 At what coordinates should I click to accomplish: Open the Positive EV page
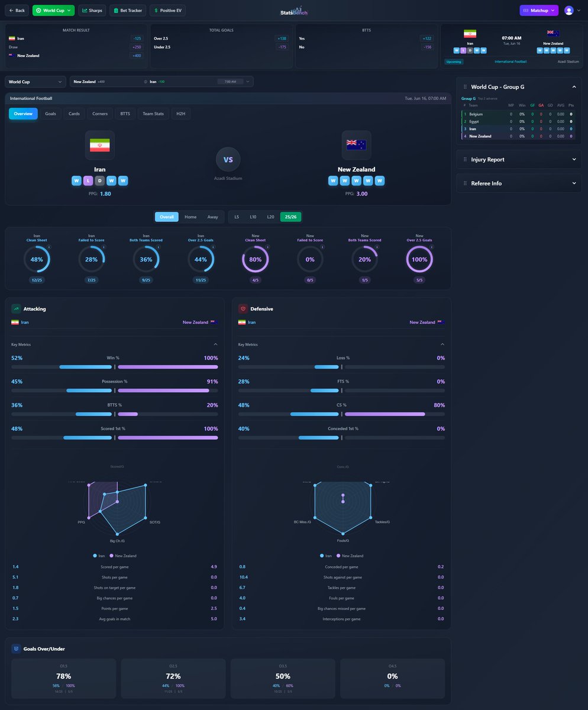pyautogui.click(x=169, y=10)
